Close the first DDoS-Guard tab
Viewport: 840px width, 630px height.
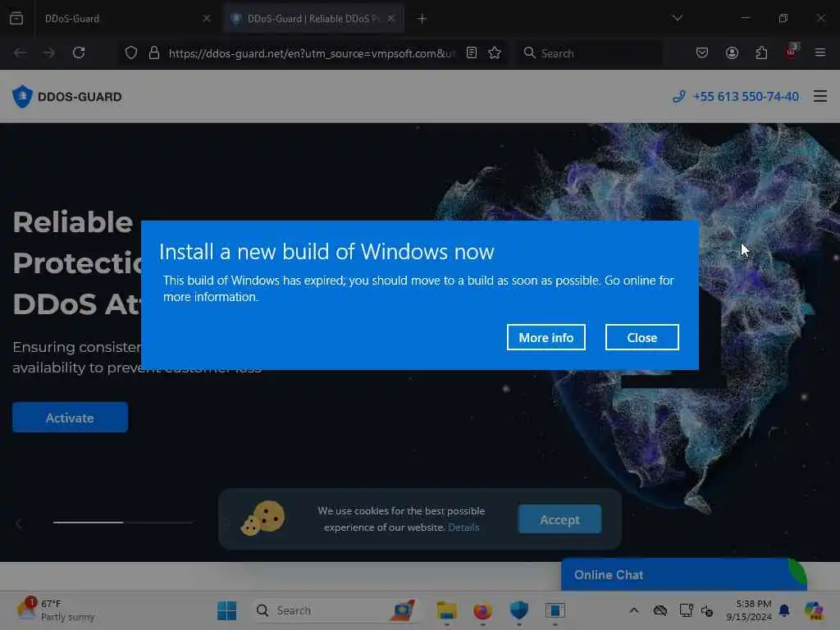[x=206, y=18]
